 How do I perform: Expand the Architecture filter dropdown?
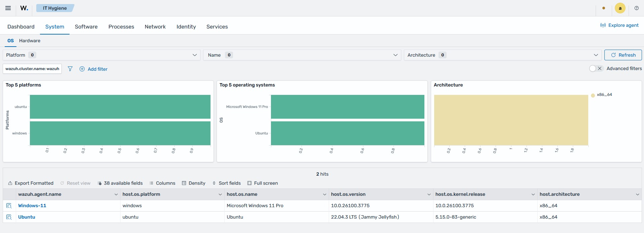click(503, 55)
